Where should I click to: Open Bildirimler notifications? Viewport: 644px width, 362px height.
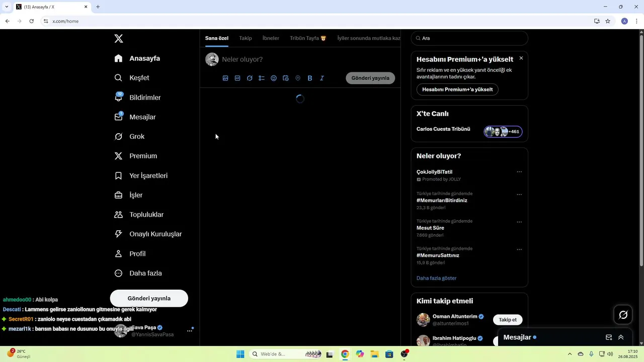(138, 98)
